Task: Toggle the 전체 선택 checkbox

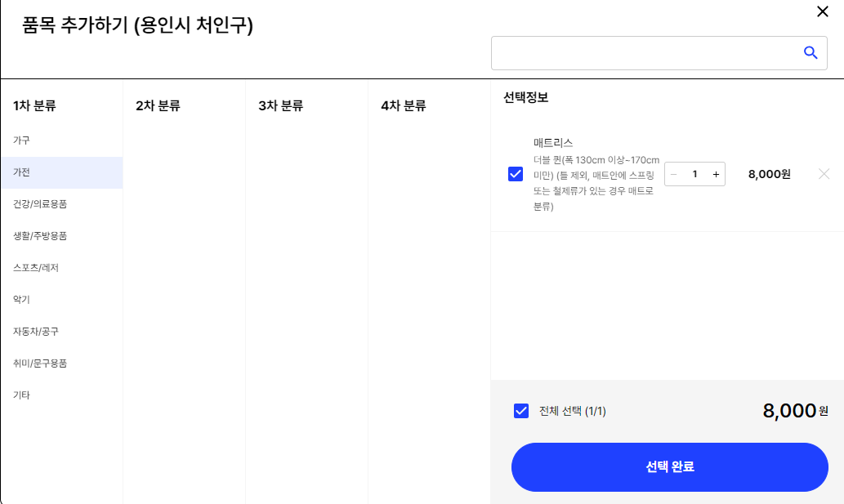Action: coord(521,411)
